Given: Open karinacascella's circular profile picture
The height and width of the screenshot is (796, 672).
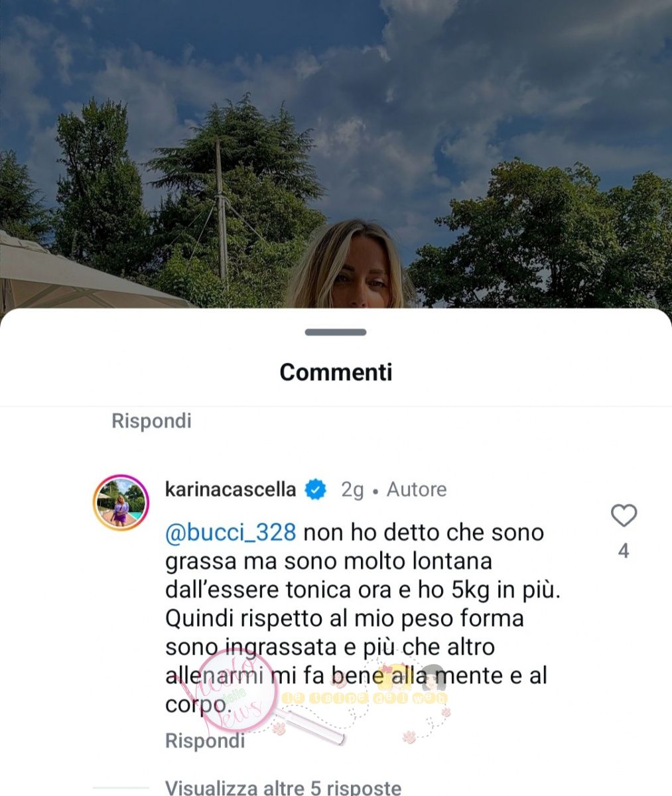Looking at the screenshot, I should click(x=120, y=503).
